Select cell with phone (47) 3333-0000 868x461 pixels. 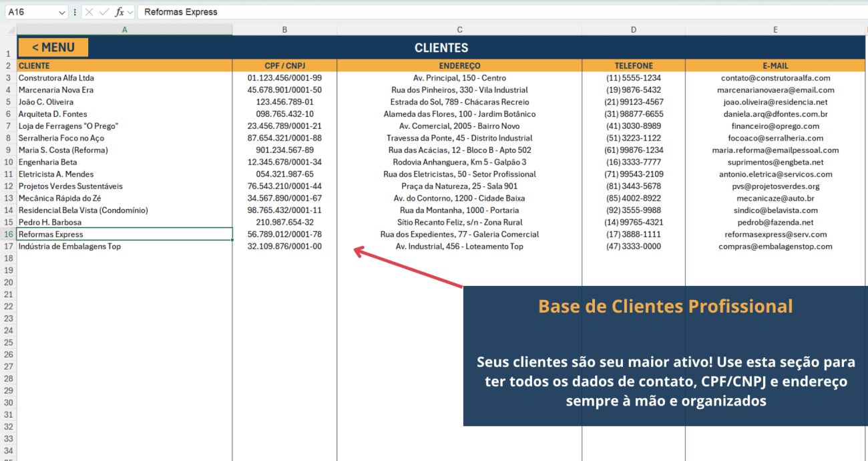pos(633,246)
